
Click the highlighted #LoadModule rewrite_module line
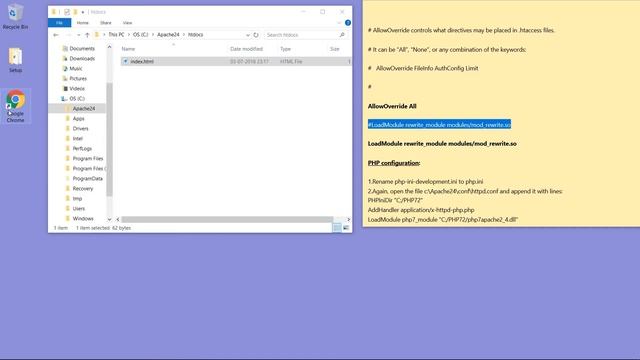tap(439, 124)
